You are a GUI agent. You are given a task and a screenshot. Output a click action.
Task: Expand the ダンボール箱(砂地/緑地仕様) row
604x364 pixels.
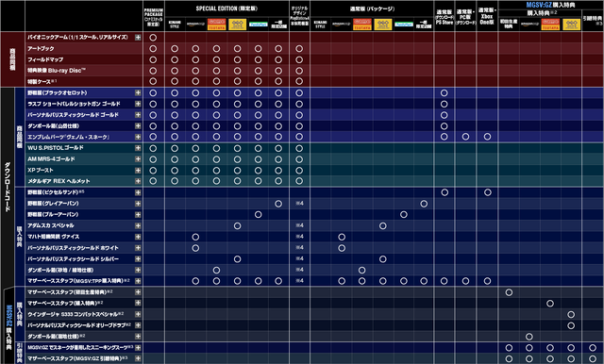click(x=138, y=270)
